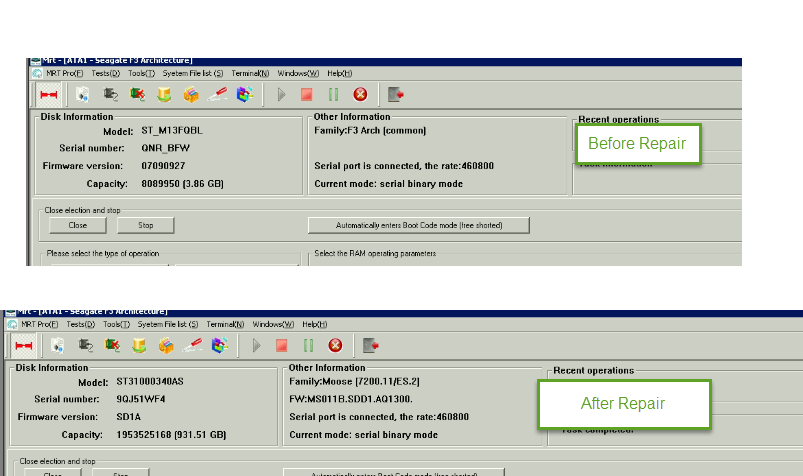Viewport: 803px width, 476px height.
Task: Click gray play triangle in Before Repair toolbar
Action: point(281,95)
